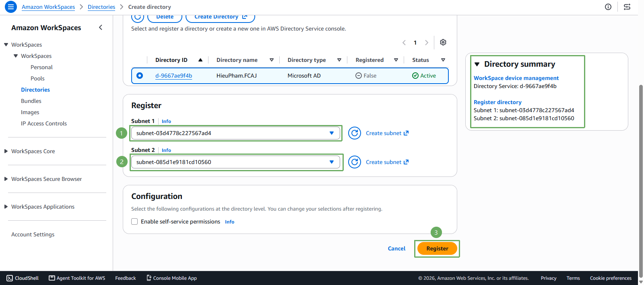Cancel directory registration
Screen dimensions: 644x285
[396, 248]
